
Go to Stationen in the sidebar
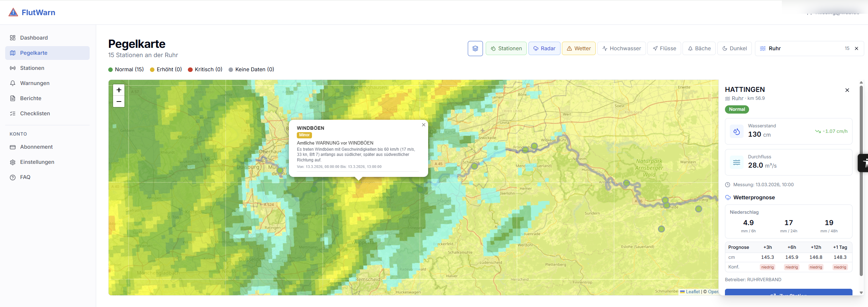(x=47, y=68)
